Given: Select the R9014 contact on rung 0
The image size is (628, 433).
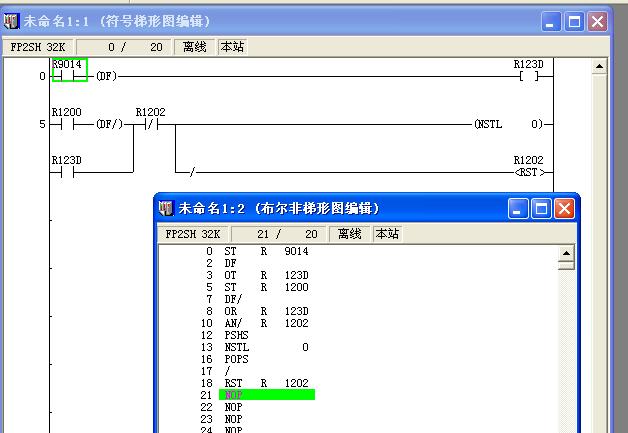Looking at the screenshot, I should point(69,71).
